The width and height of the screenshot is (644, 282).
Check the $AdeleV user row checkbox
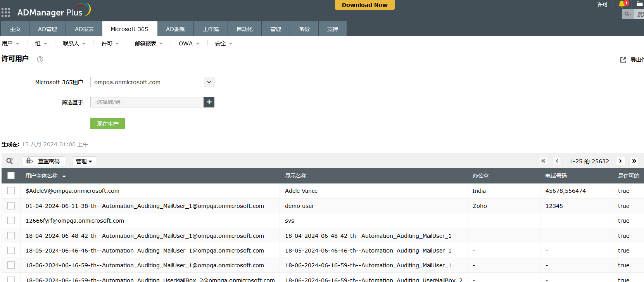click(11, 191)
